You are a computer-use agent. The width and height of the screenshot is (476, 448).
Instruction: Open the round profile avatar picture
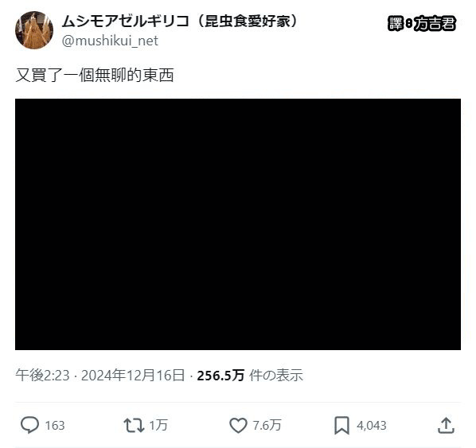tap(34, 30)
